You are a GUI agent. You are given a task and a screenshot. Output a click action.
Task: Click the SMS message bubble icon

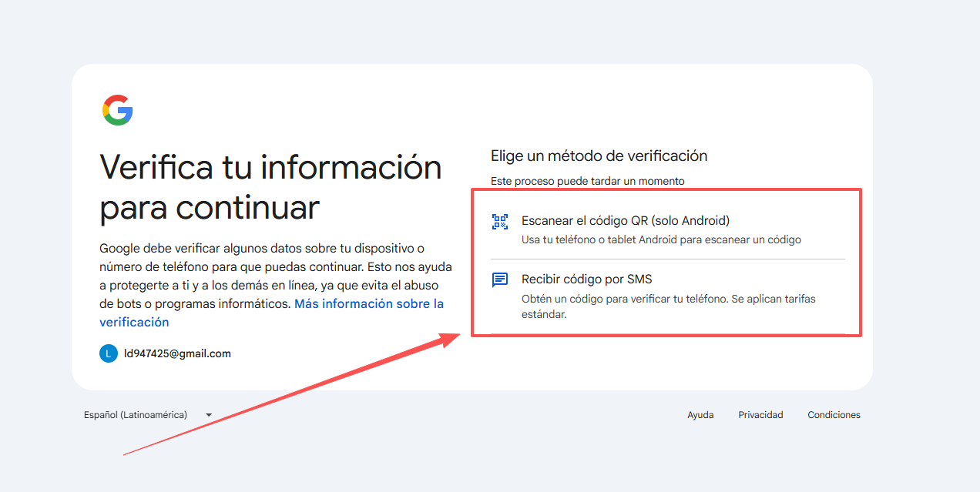[500, 280]
